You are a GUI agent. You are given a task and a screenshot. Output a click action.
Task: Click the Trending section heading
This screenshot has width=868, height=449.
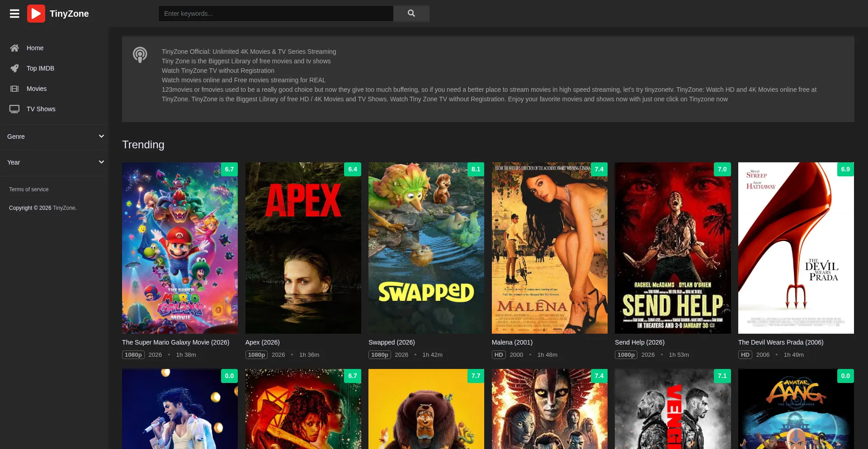pyautogui.click(x=143, y=145)
